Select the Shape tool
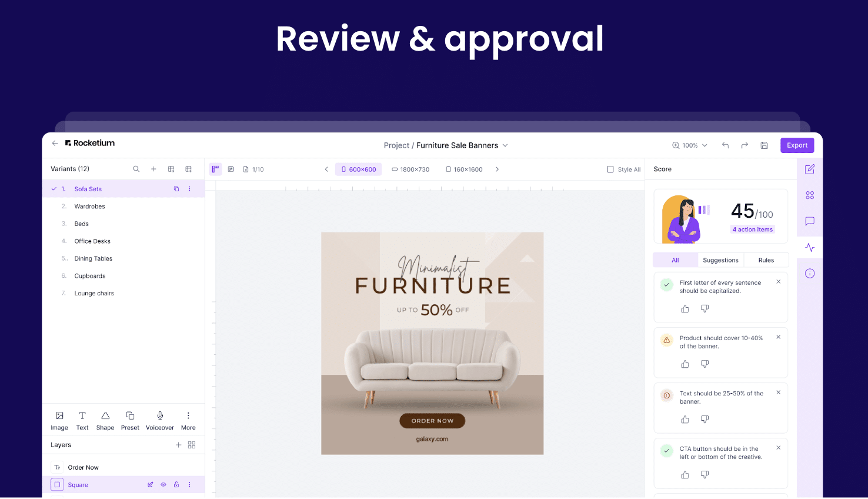Image resolution: width=868 pixels, height=499 pixels. [105, 421]
